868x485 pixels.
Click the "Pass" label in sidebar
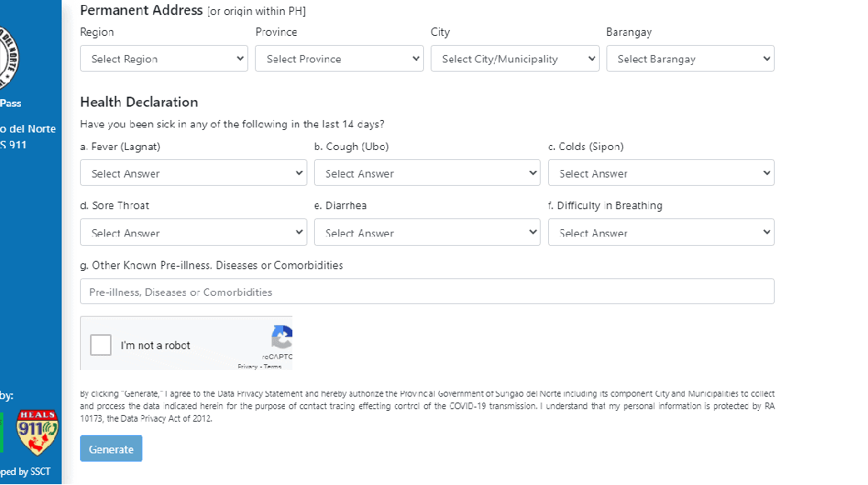[12, 103]
